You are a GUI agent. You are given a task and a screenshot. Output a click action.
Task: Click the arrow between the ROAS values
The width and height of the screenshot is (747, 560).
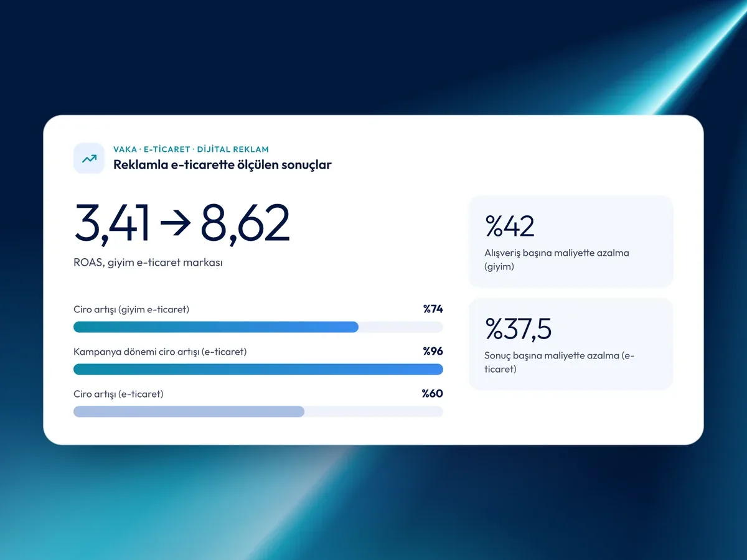point(175,224)
